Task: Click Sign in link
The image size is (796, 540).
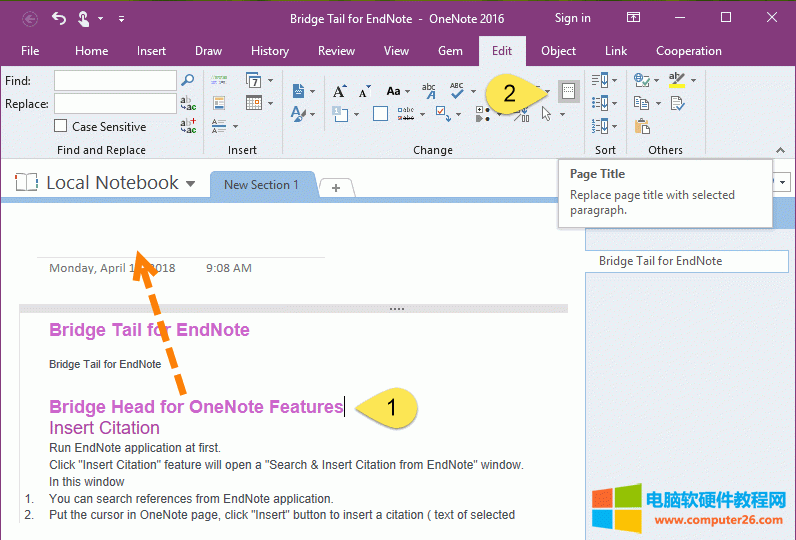Action: point(572,18)
